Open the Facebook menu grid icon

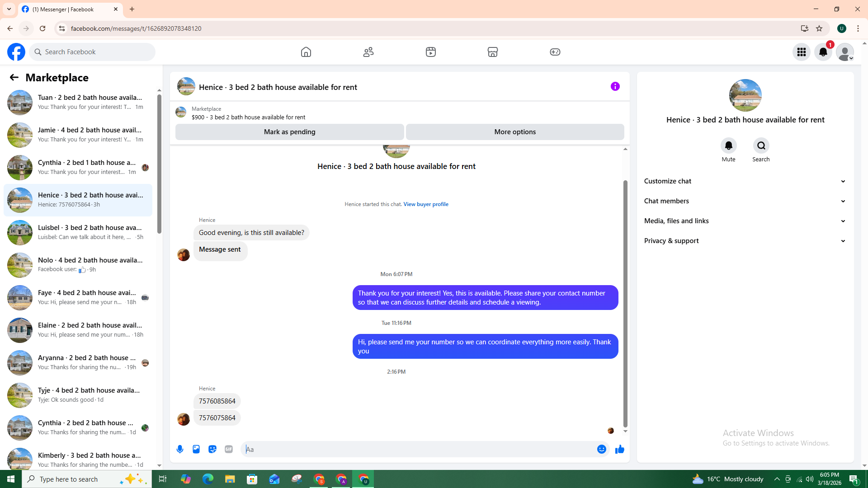(x=802, y=52)
